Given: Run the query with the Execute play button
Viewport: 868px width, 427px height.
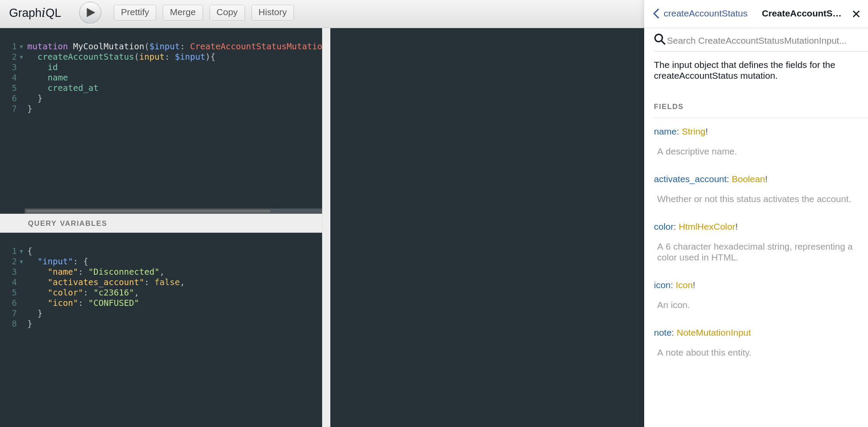Looking at the screenshot, I should [x=90, y=13].
